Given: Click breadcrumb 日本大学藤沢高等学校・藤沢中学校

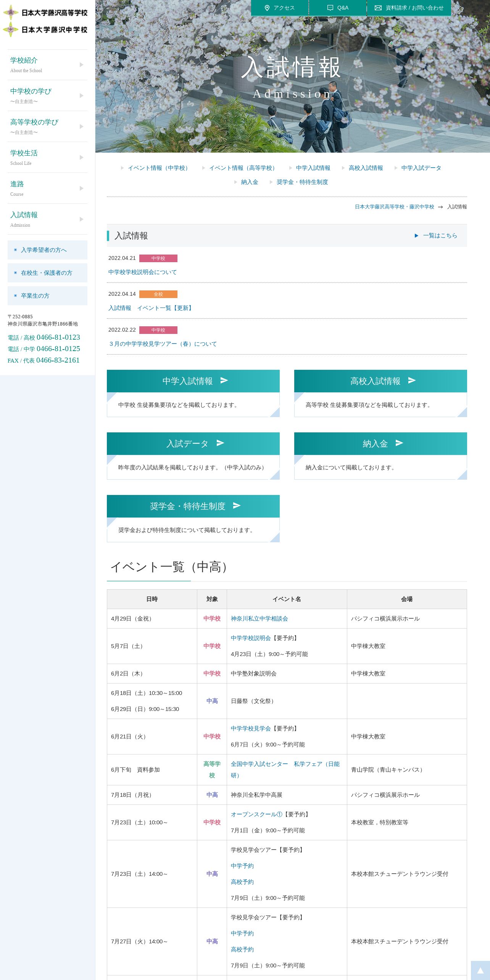Looking at the screenshot, I should pos(394,207).
